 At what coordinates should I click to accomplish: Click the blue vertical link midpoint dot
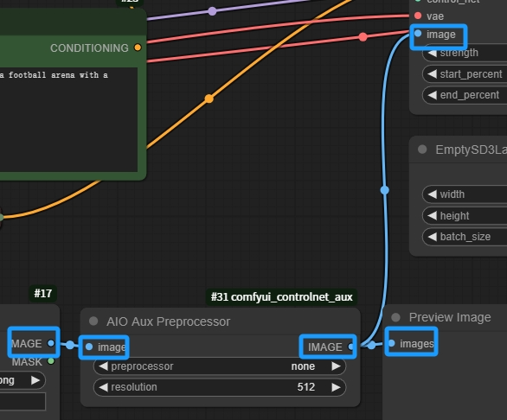[384, 190]
